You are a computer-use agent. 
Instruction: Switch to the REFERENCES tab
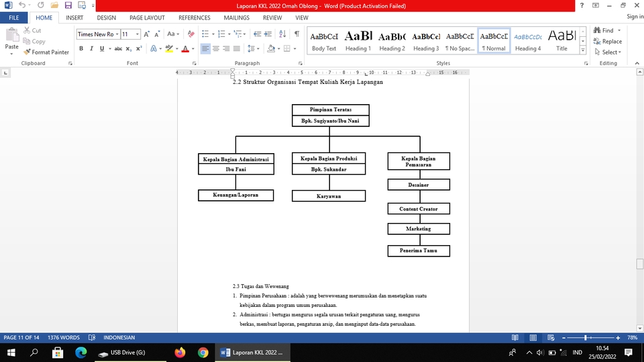click(x=195, y=17)
